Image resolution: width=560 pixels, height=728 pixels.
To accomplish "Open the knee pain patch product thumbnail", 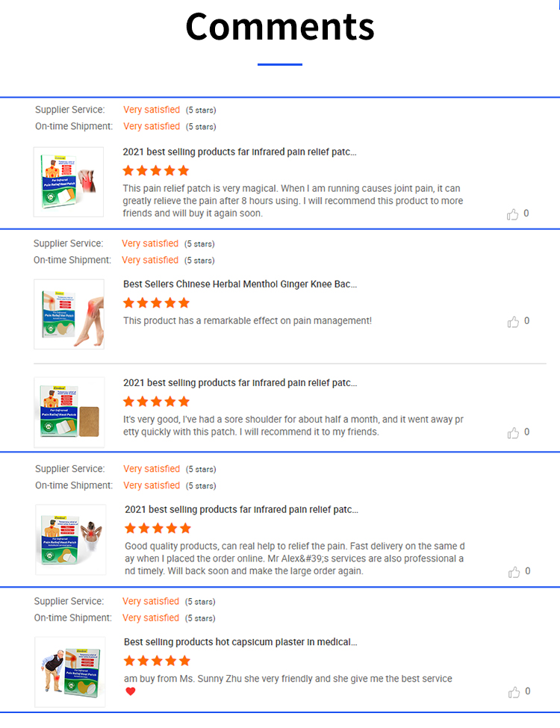I will point(69,314).
